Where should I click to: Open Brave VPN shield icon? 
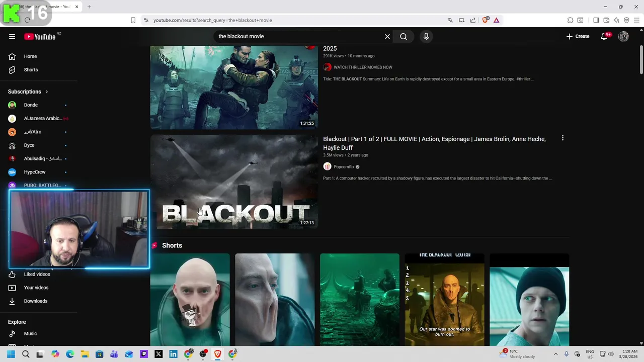pos(626,20)
